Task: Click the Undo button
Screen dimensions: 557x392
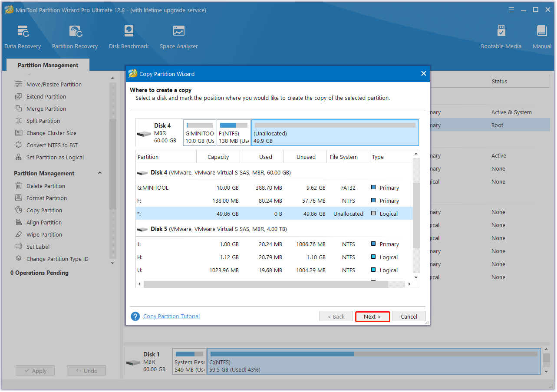Action: click(86, 371)
